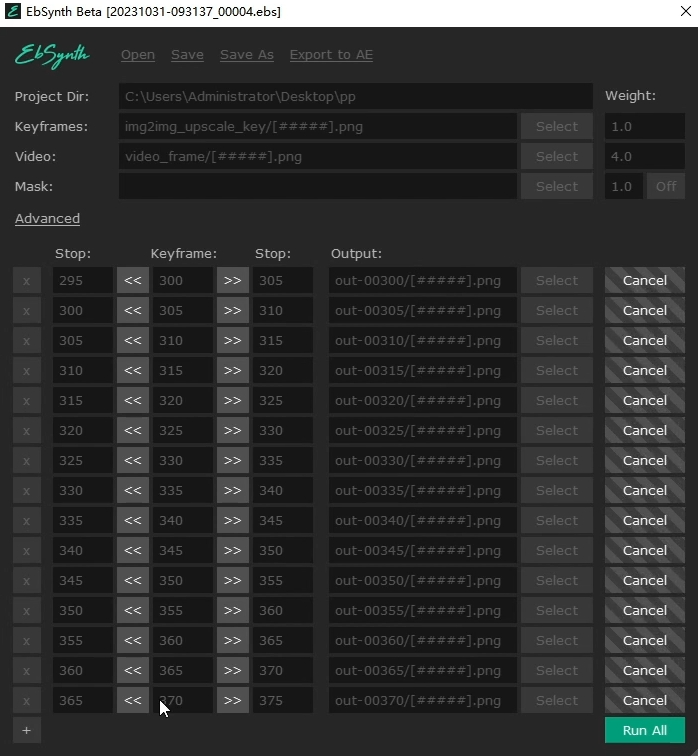Click the Keyframes weight field 1.0
The height and width of the screenshot is (756, 698).
point(645,126)
